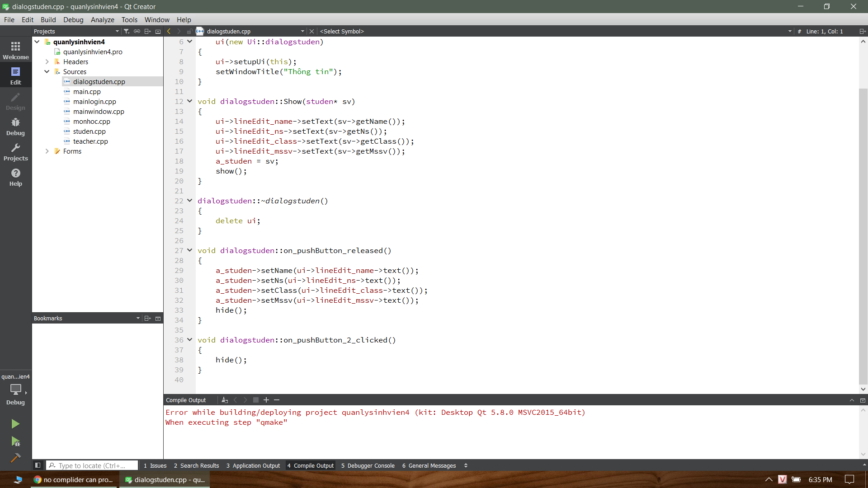Switch to Welcome mode
The image size is (868, 488).
click(x=16, y=50)
